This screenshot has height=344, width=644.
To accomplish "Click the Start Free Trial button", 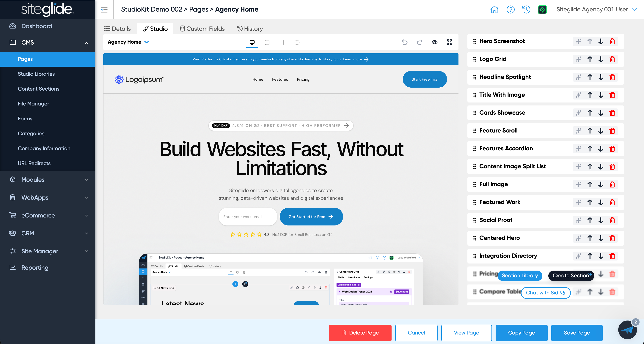I will pyautogui.click(x=425, y=79).
